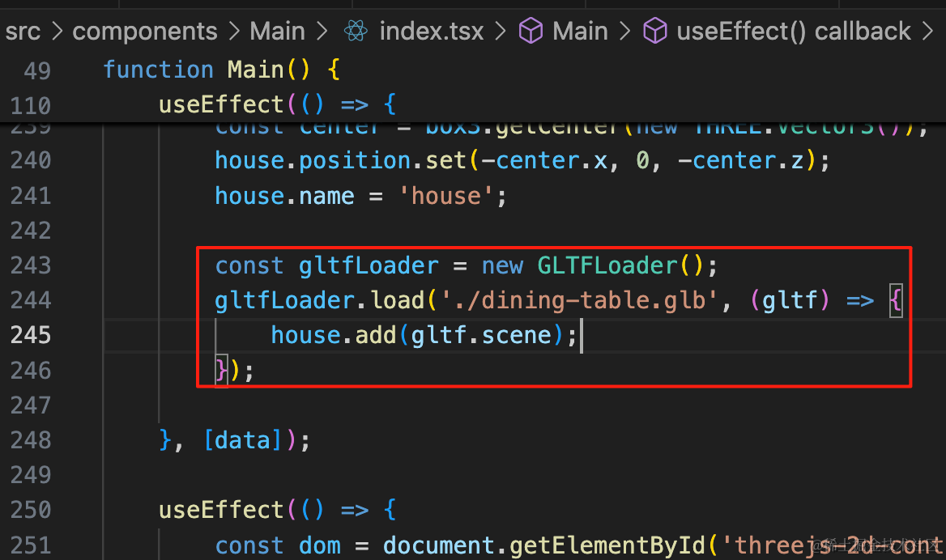The height and width of the screenshot is (560, 946).
Task: Click gltfLoader.load call on line 244
Action: pos(320,301)
